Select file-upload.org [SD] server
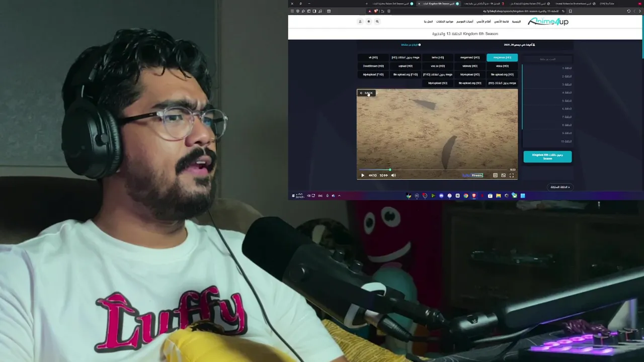This screenshot has width=644, height=362. click(470, 83)
